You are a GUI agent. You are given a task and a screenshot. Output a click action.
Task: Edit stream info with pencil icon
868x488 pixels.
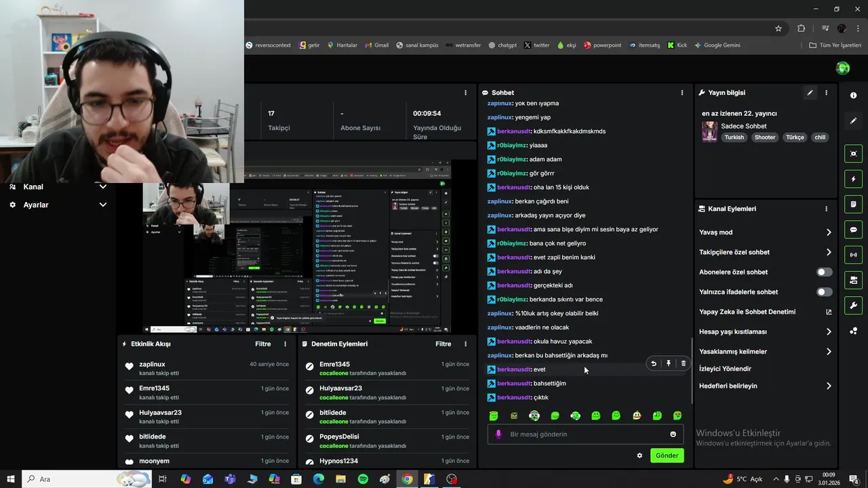coord(810,93)
